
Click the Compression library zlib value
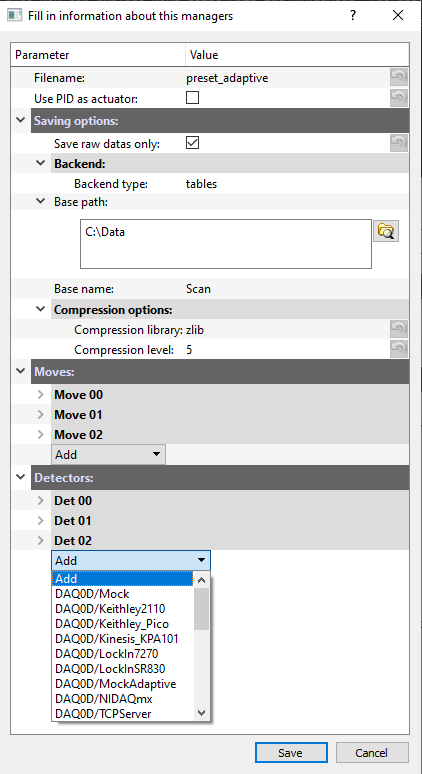(195, 330)
